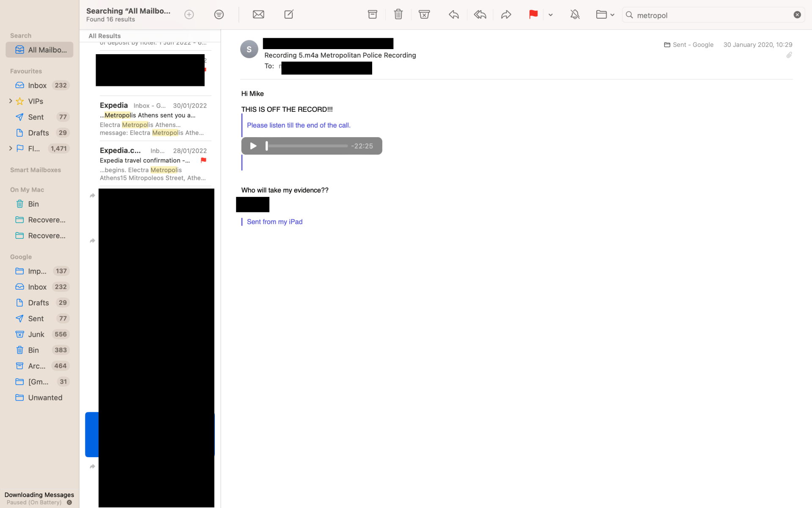Open Move to folder dropdown
The image size is (812, 508).
click(605, 15)
